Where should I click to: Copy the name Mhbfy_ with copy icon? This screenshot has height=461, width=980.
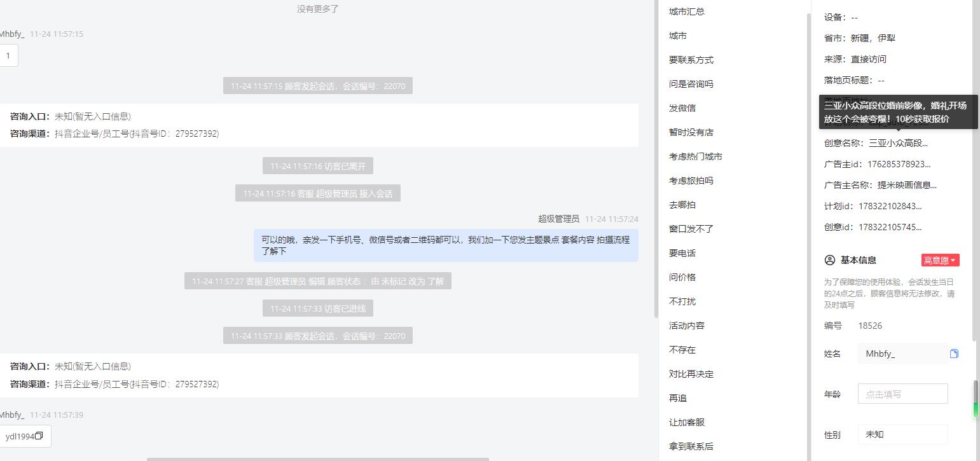coord(954,354)
